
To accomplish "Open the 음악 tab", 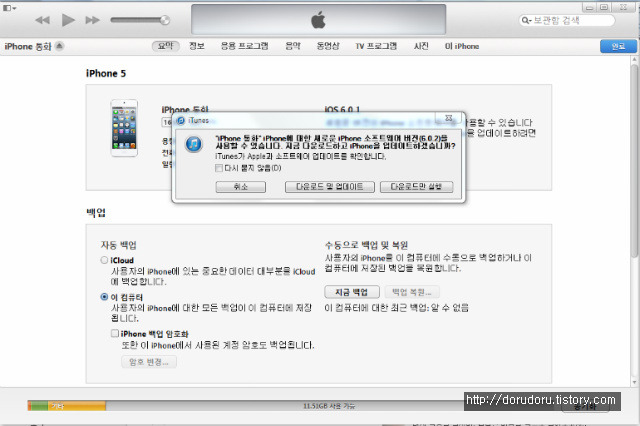I will pyautogui.click(x=293, y=46).
